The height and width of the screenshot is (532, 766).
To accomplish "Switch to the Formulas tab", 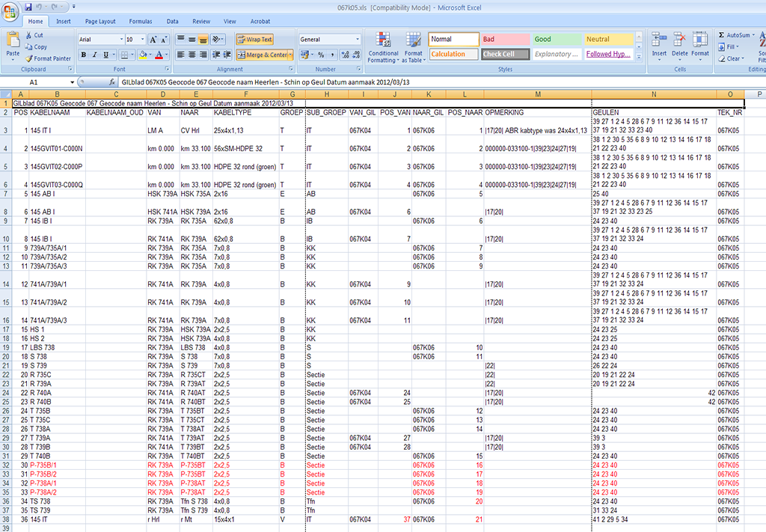I will pyautogui.click(x=141, y=22).
